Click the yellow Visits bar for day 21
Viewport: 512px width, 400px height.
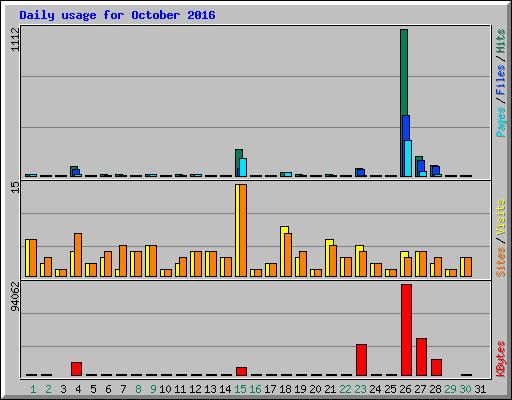click(328, 258)
